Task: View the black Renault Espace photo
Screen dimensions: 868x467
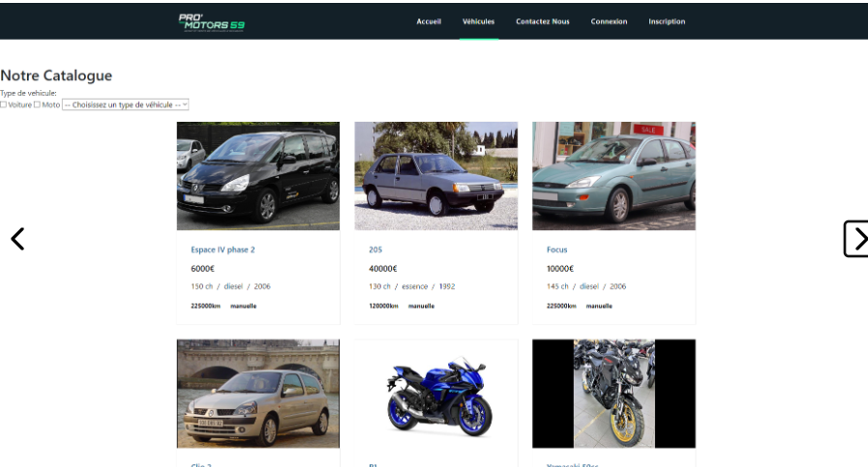Action: pyautogui.click(x=257, y=175)
